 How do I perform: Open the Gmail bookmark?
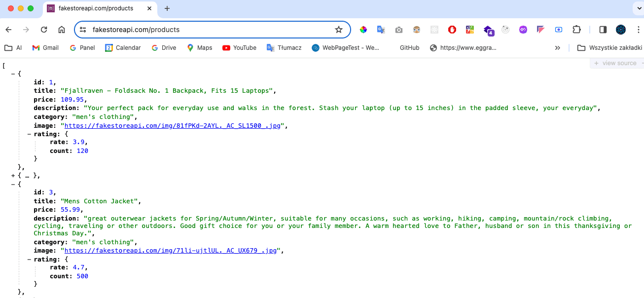point(45,48)
